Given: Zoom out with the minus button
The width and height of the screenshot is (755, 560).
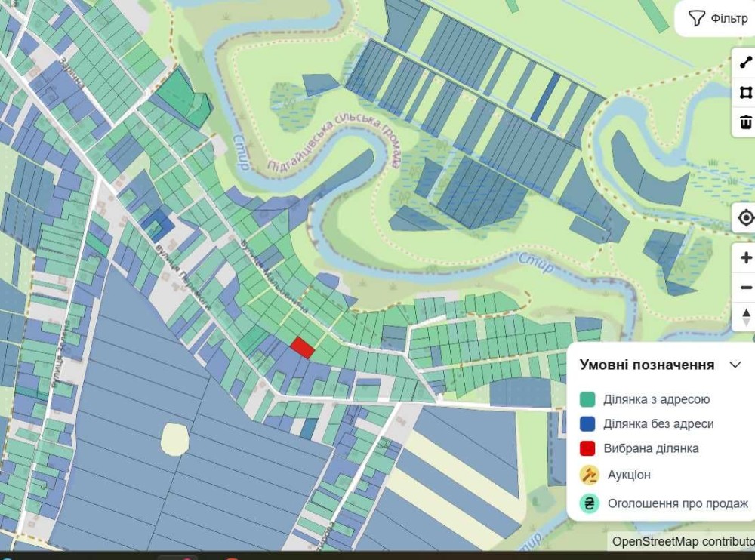Looking at the screenshot, I should coord(745,288).
